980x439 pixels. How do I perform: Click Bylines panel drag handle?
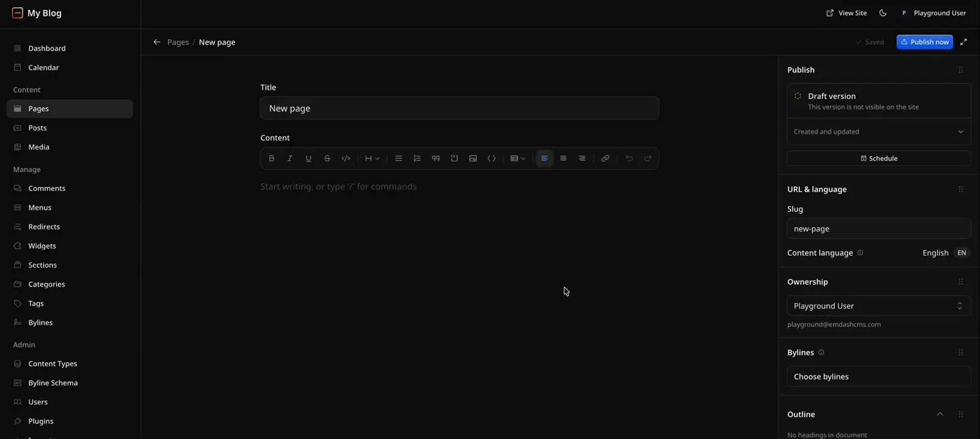point(961,353)
